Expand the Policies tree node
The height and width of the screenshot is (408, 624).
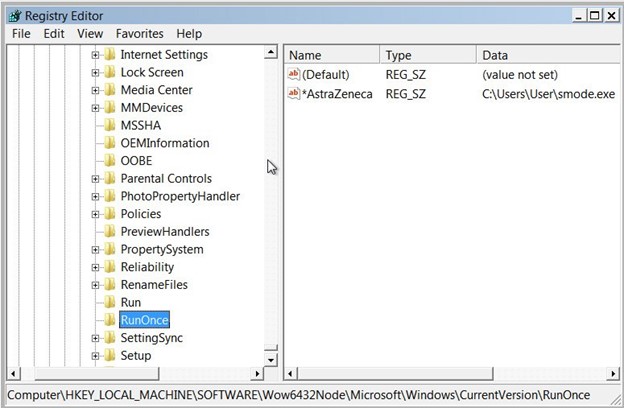click(x=96, y=214)
